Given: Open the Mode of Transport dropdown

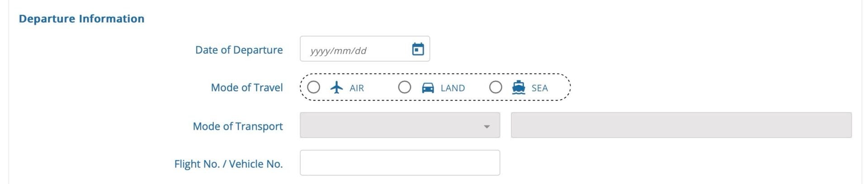Looking at the screenshot, I should pos(393,125).
